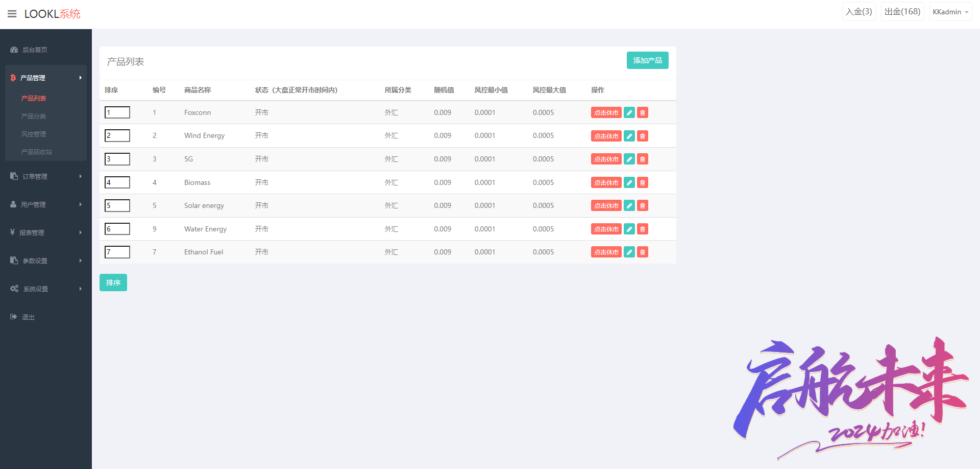Toggle the hamburger sidebar menu icon
This screenshot has width=980, height=469.
point(12,14)
